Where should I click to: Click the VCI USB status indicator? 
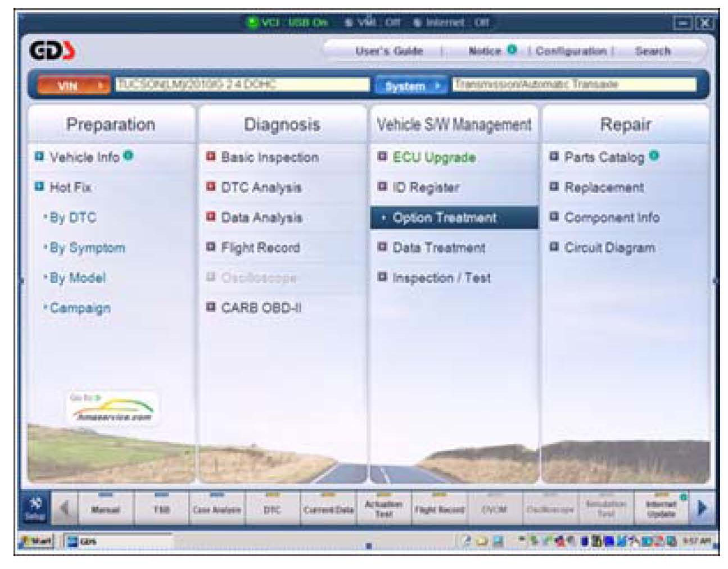(x=288, y=22)
